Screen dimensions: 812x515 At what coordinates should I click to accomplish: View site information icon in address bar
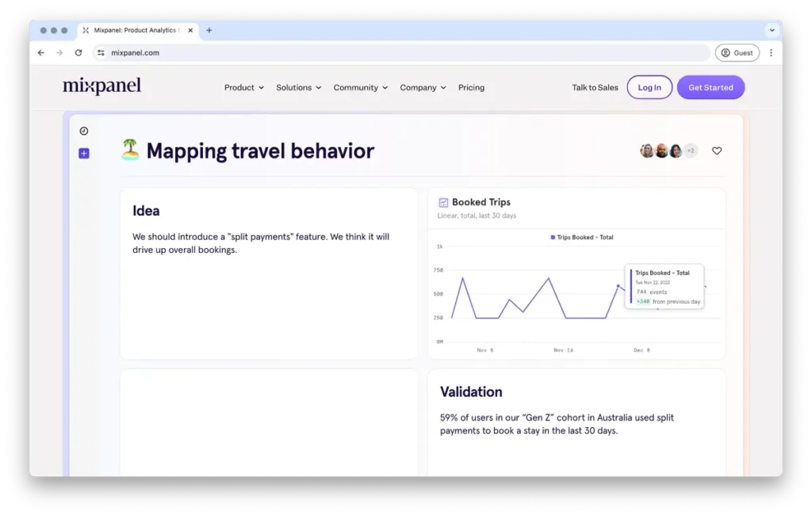[101, 53]
